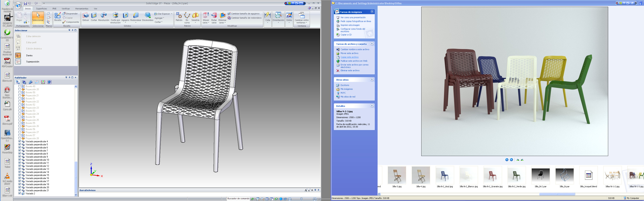Select the Extruir tool in Sólidos
Screen dimensions: 644x201
[x=86, y=17]
